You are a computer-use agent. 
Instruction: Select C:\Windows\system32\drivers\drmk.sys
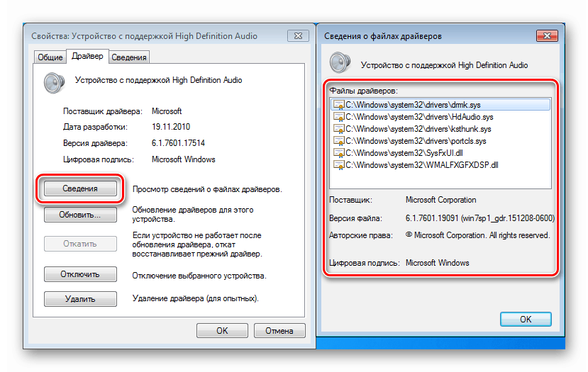(x=440, y=105)
